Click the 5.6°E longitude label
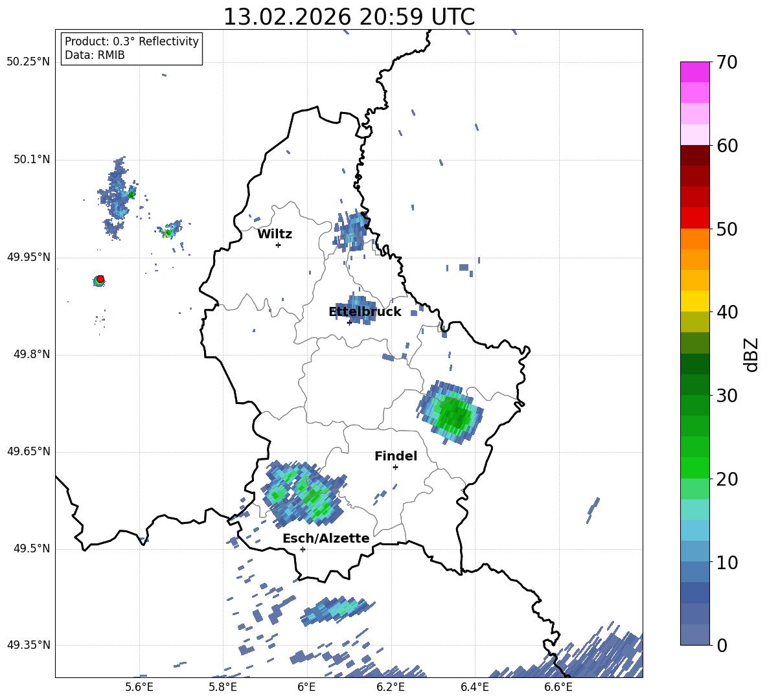 pos(139,688)
